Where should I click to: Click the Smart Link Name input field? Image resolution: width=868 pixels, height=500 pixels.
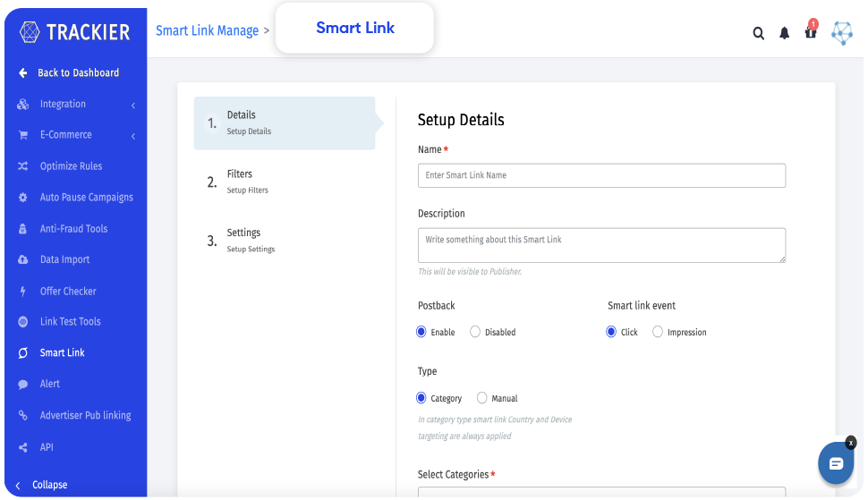[601, 175]
